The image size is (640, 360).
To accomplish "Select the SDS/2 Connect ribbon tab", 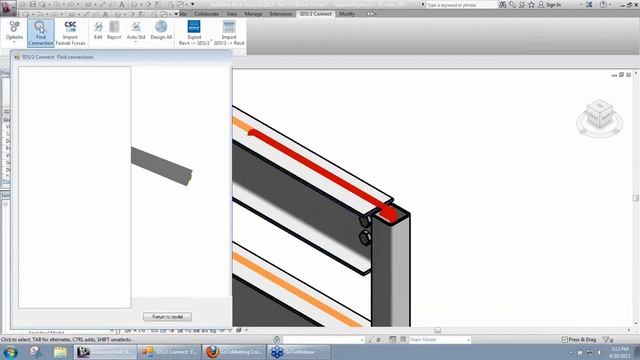I will pyautogui.click(x=316, y=14).
